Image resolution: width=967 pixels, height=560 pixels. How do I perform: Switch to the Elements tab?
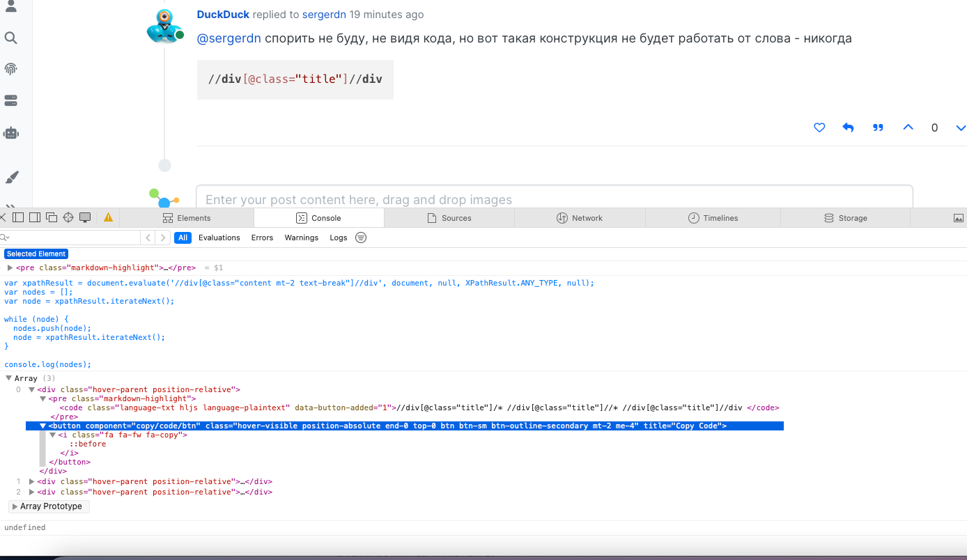point(187,217)
